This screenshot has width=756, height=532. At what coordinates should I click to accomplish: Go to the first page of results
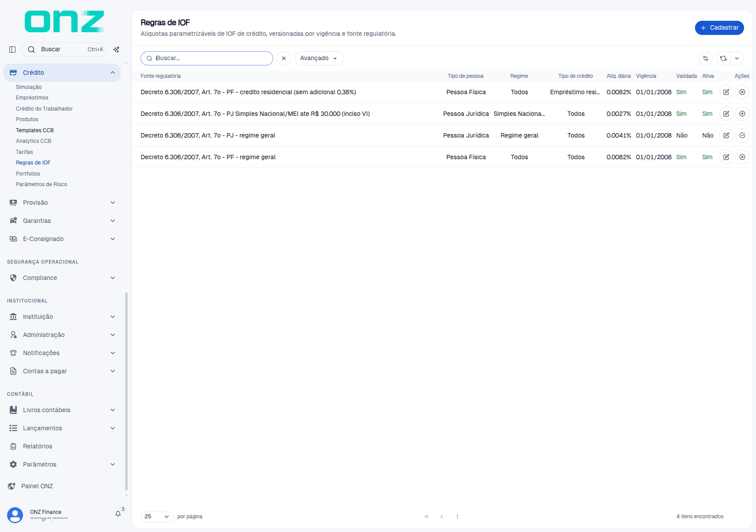pyautogui.click(x=427, y=517)
